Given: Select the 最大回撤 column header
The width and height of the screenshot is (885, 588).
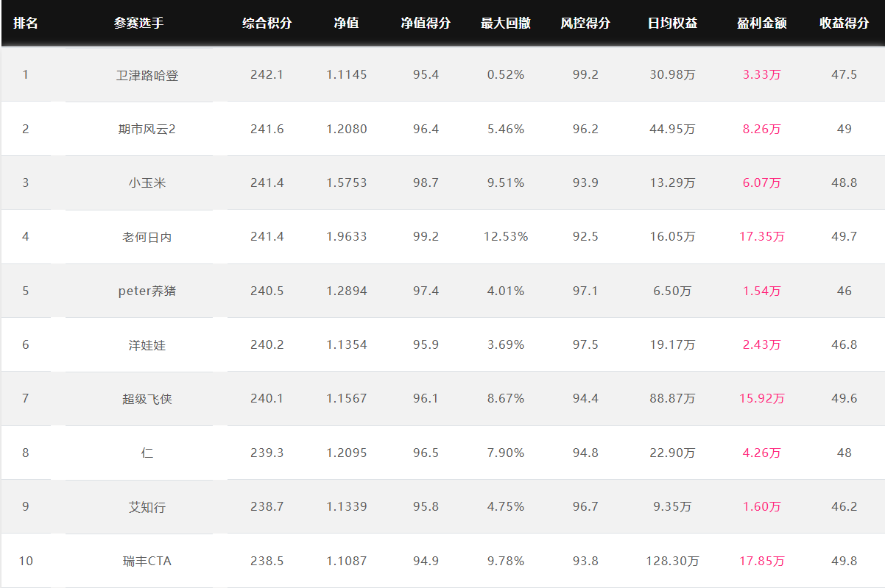Looking at the screenshot, I should pos(506,24).
